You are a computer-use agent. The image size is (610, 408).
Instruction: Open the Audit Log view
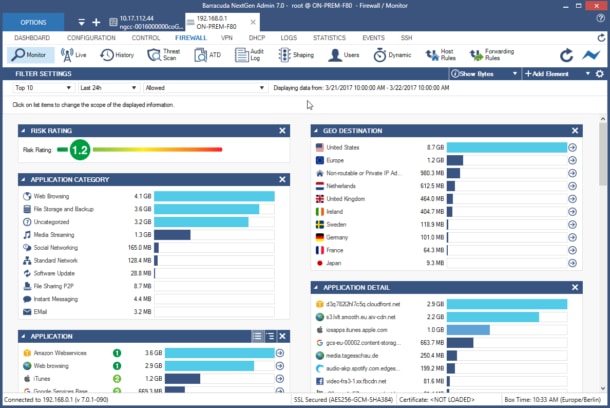(x=250, y=55)
